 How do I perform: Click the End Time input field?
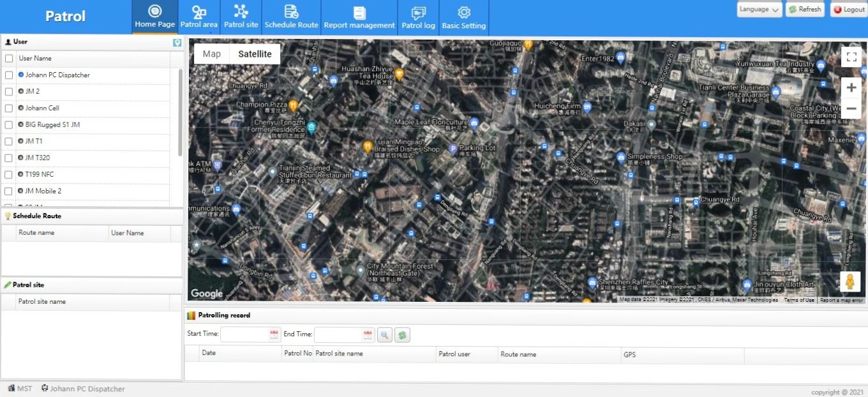pyautogui.click(x=339, y=334)
